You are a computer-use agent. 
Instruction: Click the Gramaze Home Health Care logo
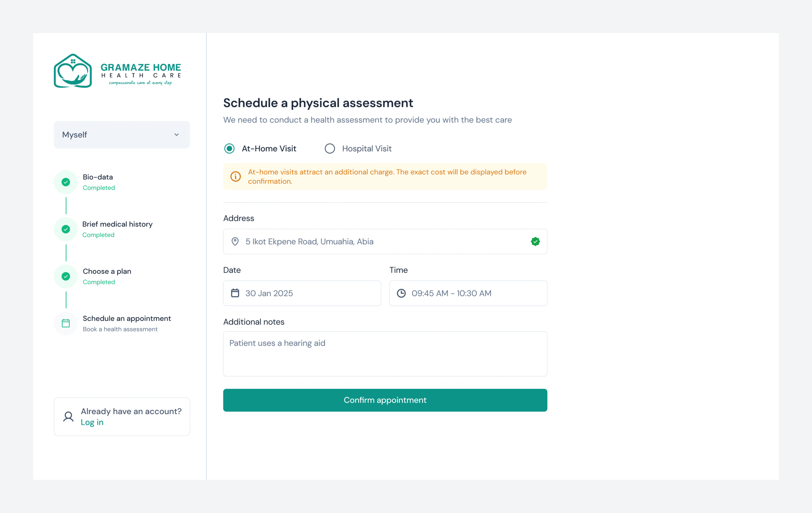(x=117, y=71)
